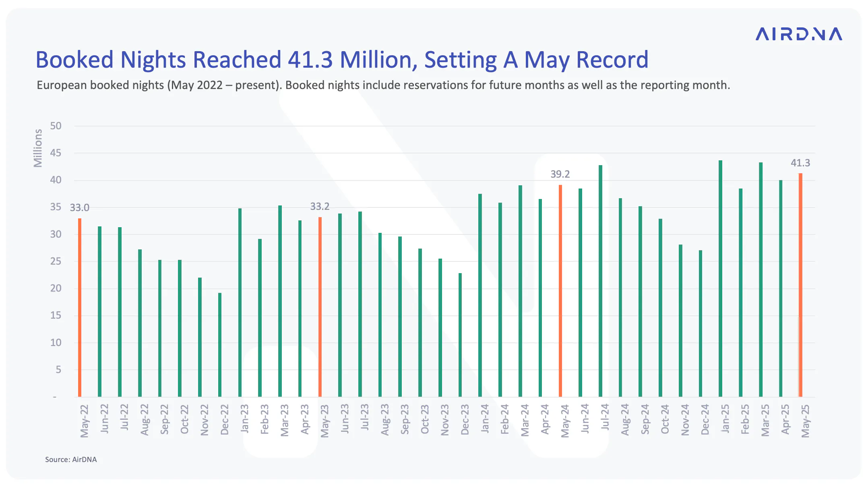Image resolution: width=868 pixels, height=485 pixels.
Task: Click the AIRDNA logo
Action: pos(799,34)
